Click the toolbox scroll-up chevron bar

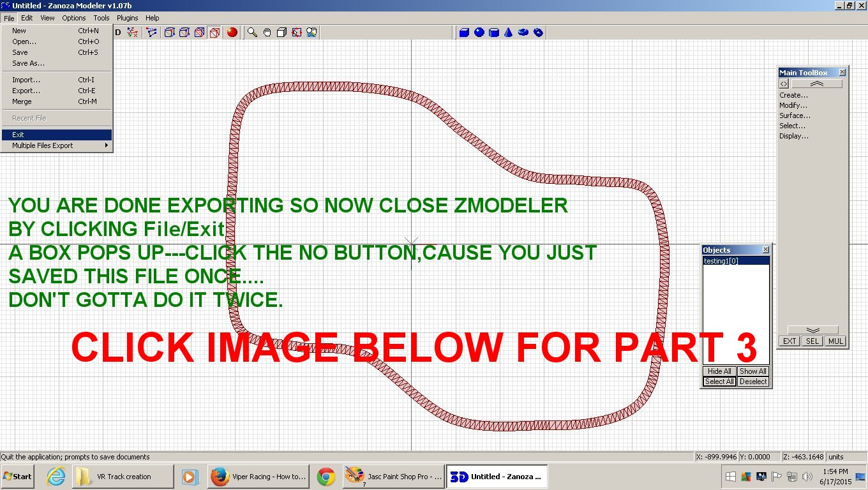817,84
